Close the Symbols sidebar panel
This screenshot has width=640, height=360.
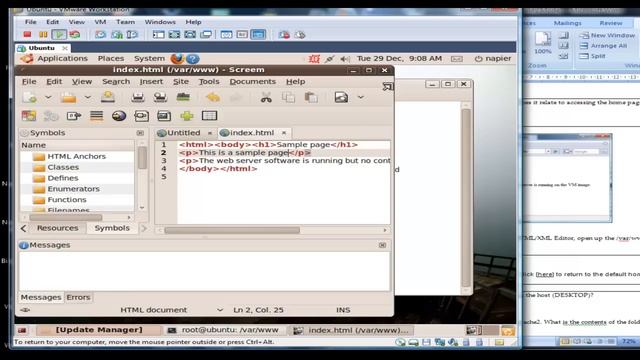click(140, 133)
